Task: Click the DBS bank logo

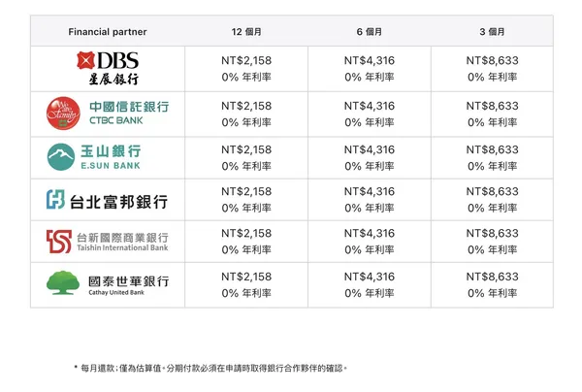Action: [107, 68]
